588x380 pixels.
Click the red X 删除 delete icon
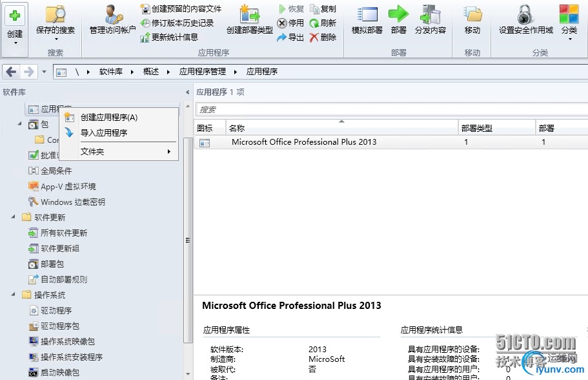click(x=314, y=37)
